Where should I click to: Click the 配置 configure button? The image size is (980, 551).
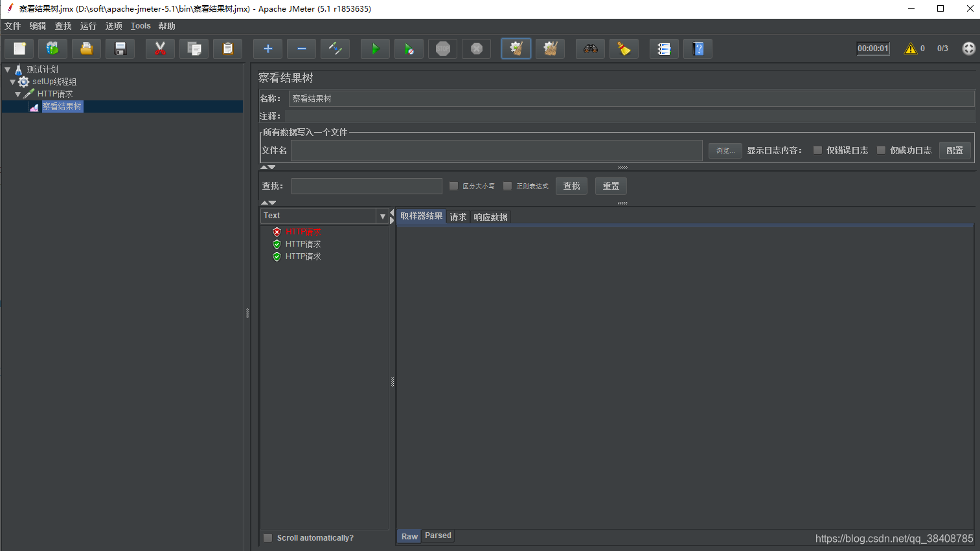click(955, 150)
